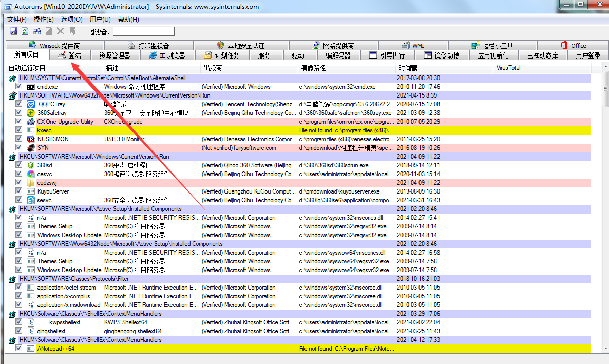This screenshot has width=609, height=364.
Task: Click the 360Safetray entry icon
Action: (31, 113)
